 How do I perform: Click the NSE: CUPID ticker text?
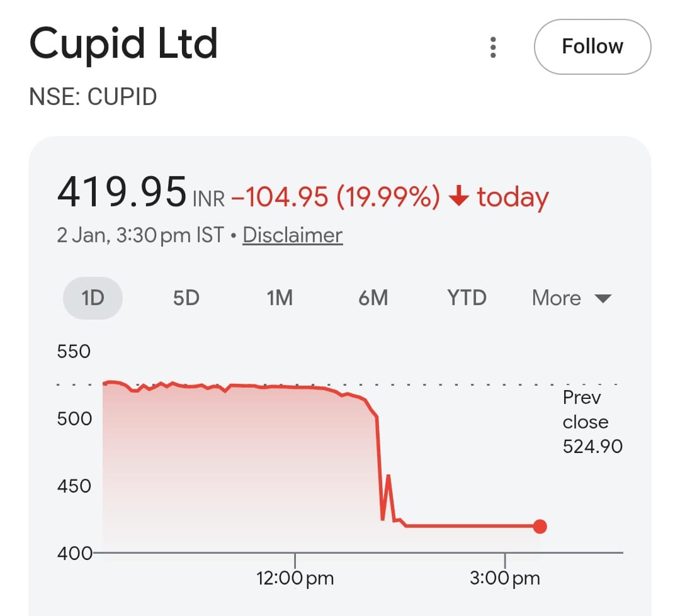pyautogui.click(x=93, y=98)
